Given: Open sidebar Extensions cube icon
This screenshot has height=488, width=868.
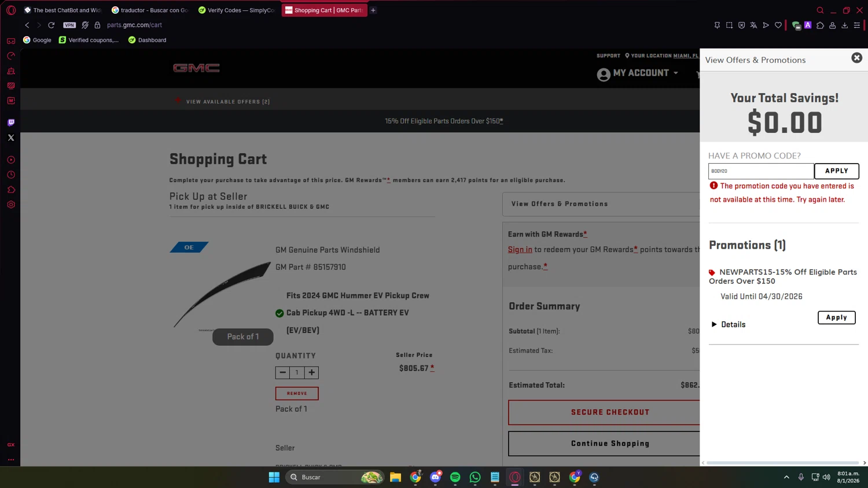Looking at the screenshot, I should (11, 190).
